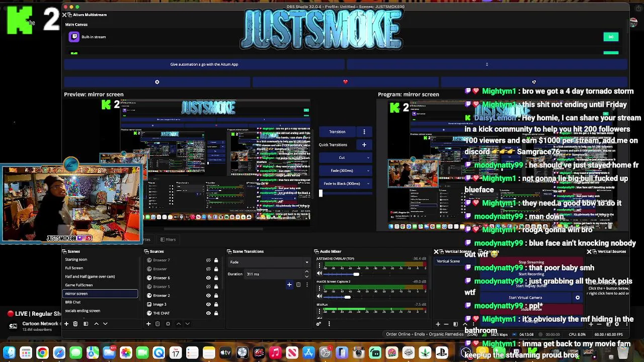Image resolution: width=644 pixels, height=362 pixels.
Task: Show the hidden Browser 5 source
Action: (208, 287)
